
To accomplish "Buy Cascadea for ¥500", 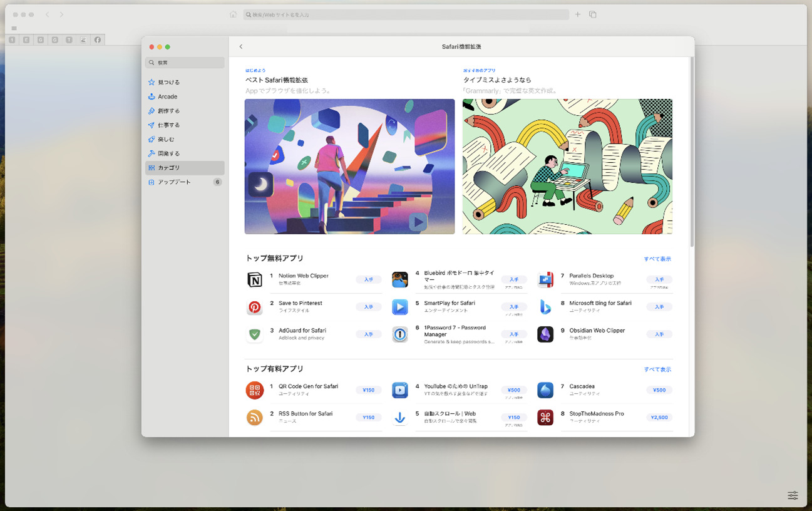I will pyautogui.click(x=659, y=390).
